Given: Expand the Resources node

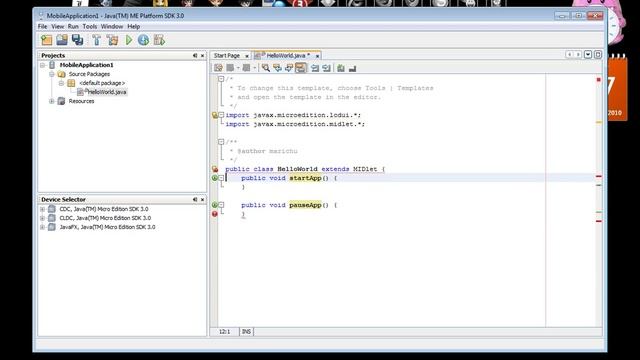Looking at the screenshot, I should [x=52, y=101].
